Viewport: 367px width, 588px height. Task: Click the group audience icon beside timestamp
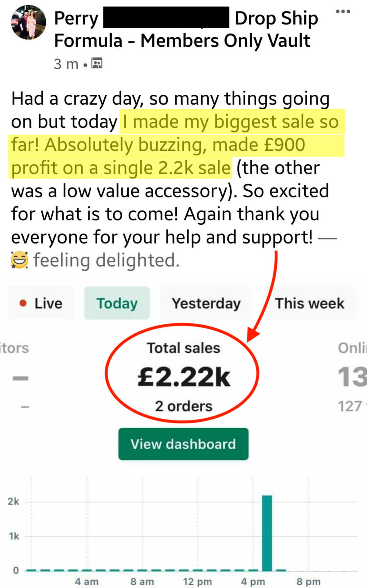97,63
